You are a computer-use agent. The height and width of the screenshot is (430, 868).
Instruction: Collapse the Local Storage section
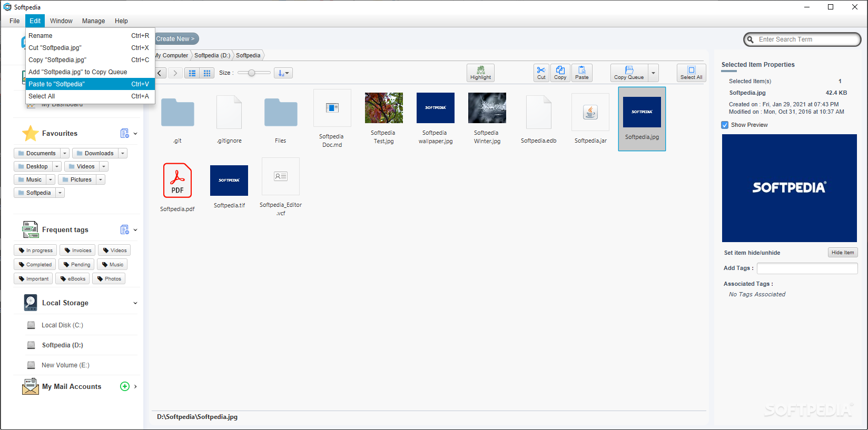click(135, 303)
